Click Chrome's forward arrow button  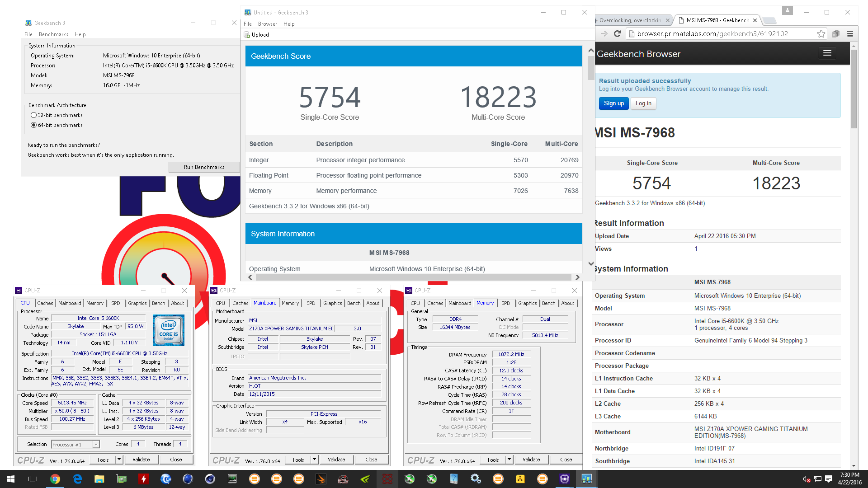(x=604, y=34)
